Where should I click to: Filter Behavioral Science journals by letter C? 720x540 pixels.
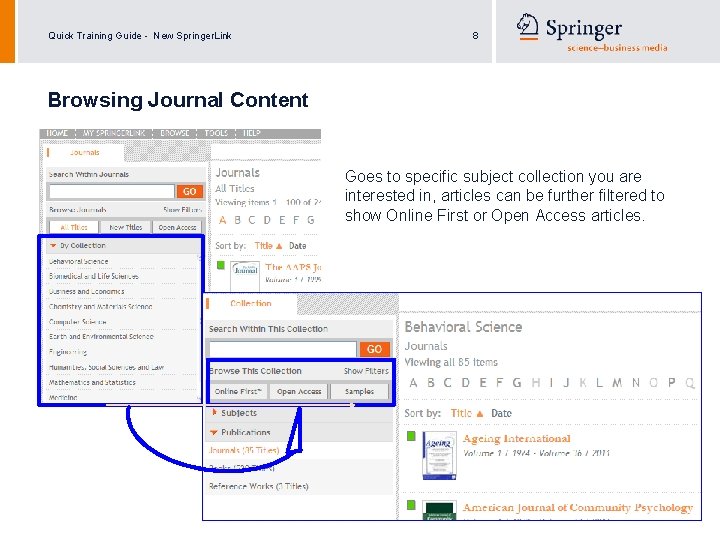pos(447,382)
